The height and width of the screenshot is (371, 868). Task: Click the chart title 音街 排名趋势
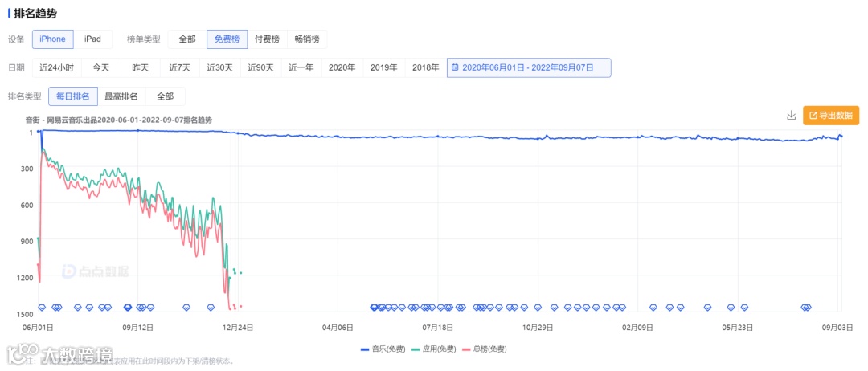tap(118, 120)
